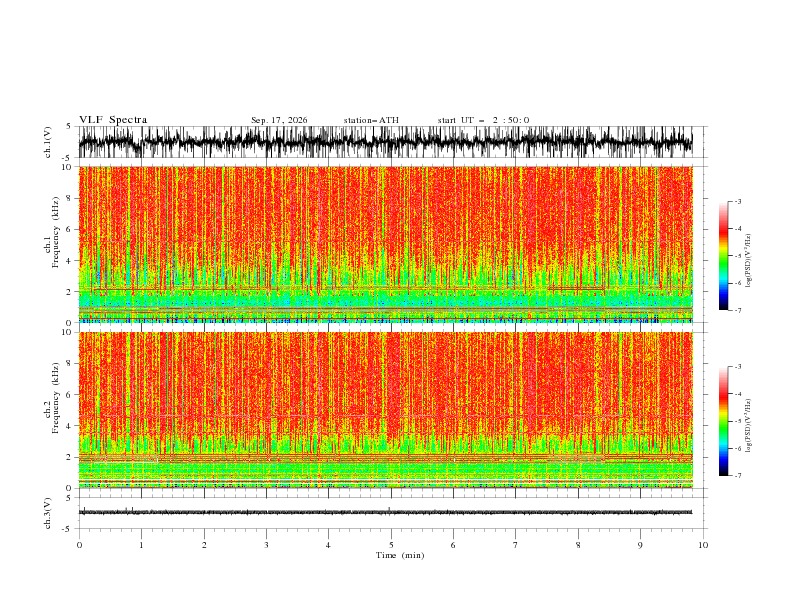Click the ch.2 spectrogram color bar
The height and width of the screenshot is (612, 792).
[x=723, y=421]
